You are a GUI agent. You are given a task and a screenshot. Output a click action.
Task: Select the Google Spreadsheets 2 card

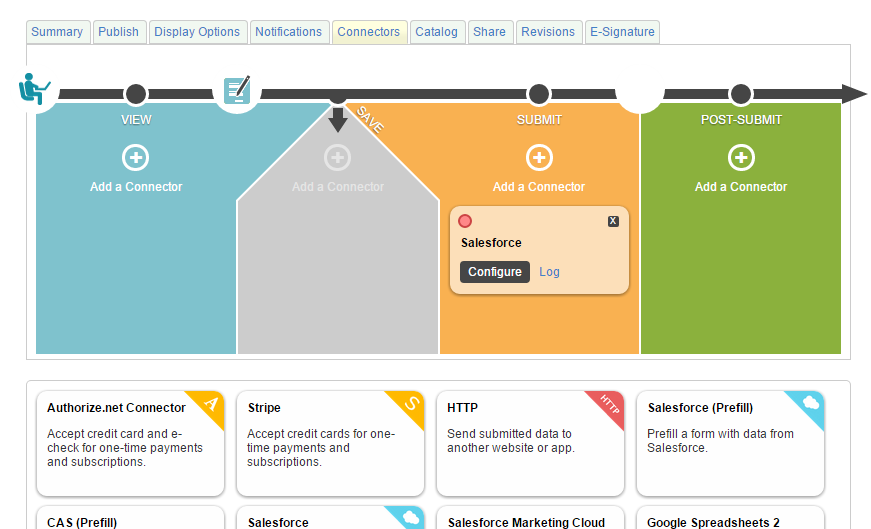pyautogui.click(x=730, y=517)
